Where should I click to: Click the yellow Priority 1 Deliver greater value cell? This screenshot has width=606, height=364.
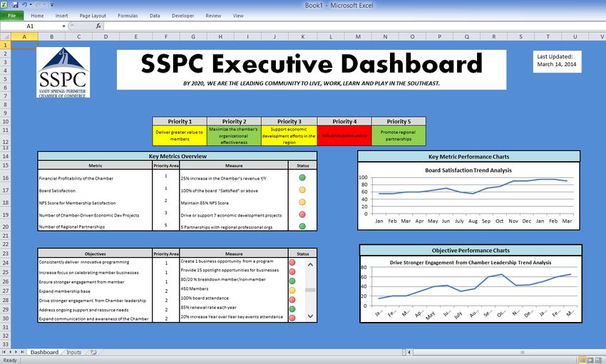(x=180, y=135)
